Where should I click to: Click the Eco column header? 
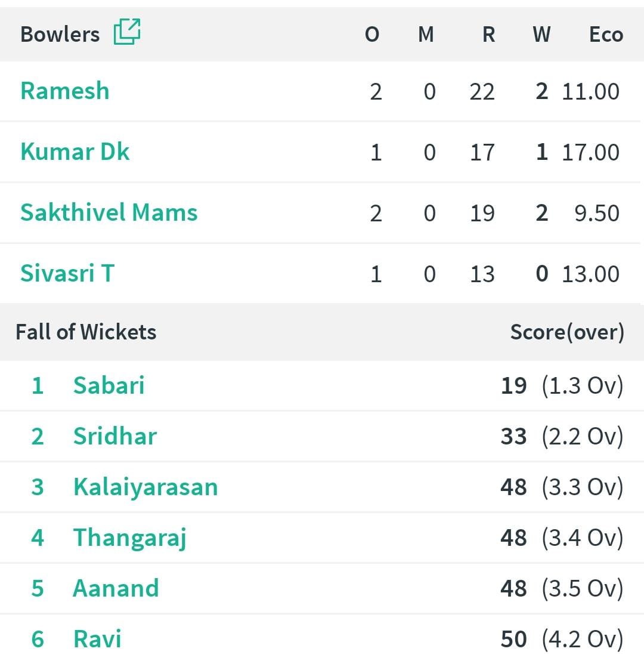[x=606, y=34]
